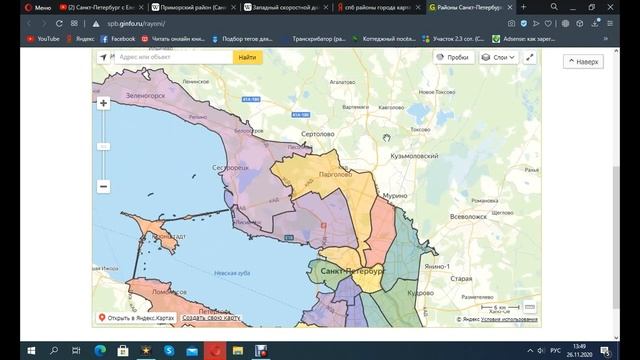Open Task View on the taskbar

point(76,351)
